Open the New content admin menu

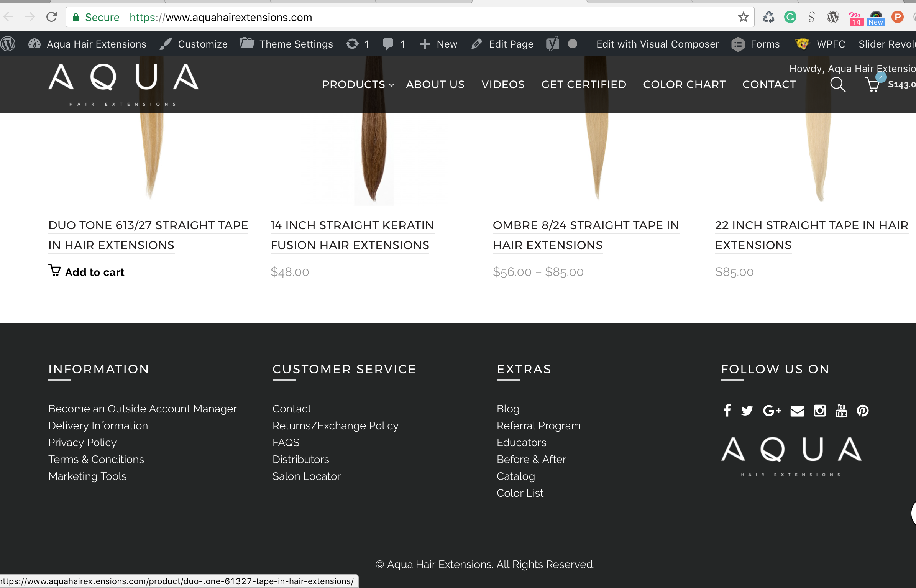coord(438,44)
